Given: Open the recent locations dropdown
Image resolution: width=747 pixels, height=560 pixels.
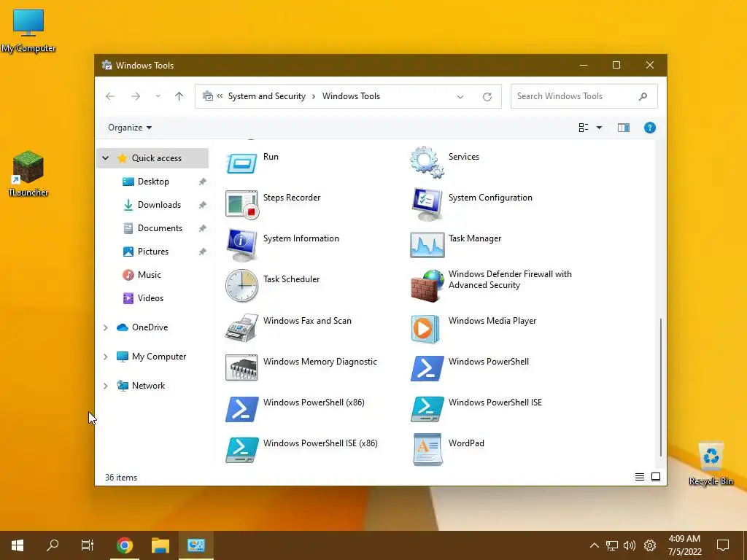Looking at the screenshot, I should tap(158, 96).
